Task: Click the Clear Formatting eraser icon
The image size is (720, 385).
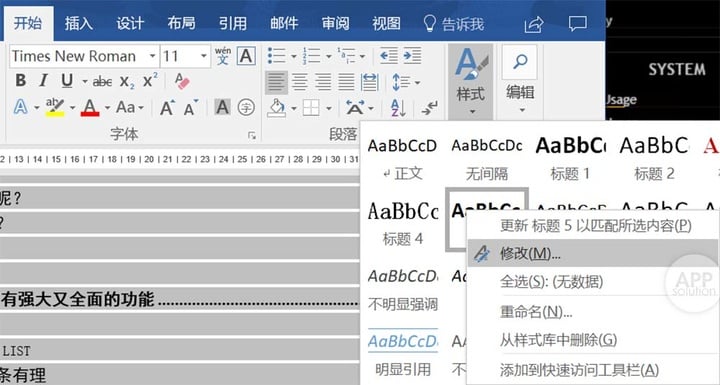Action: coord(182,81)
